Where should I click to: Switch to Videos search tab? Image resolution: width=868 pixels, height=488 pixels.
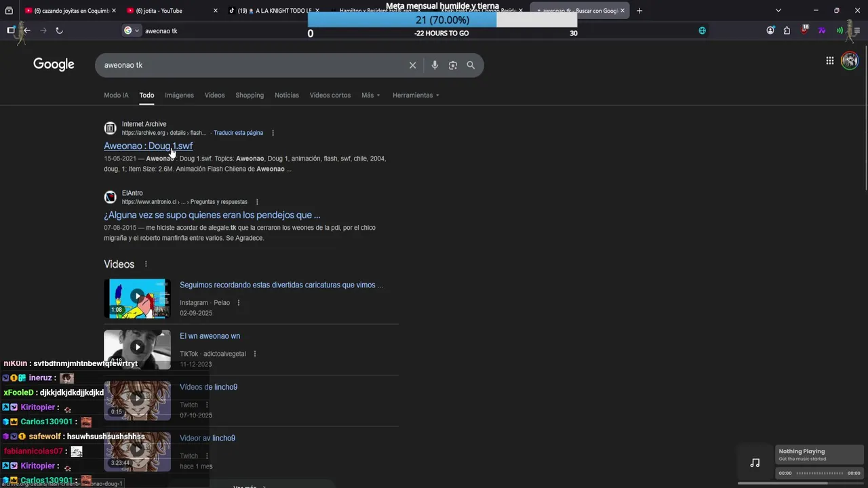[214, 96]
